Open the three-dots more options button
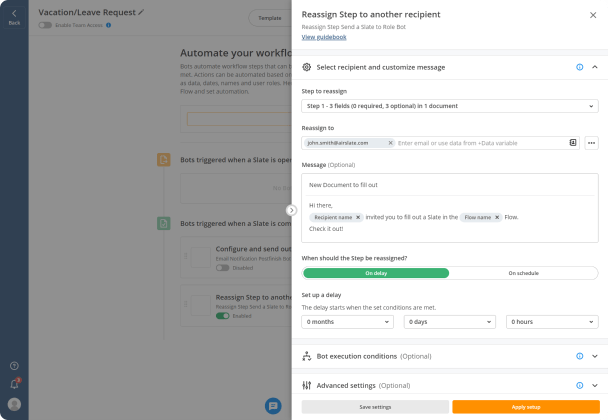 (591, 143)
